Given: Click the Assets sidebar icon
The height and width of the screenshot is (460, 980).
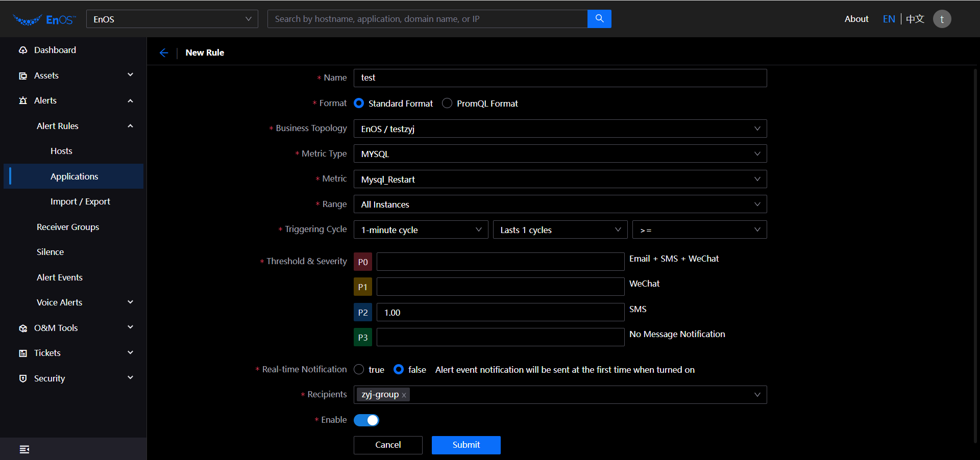Looking at the screenshot, I should [x=23, y=75].
